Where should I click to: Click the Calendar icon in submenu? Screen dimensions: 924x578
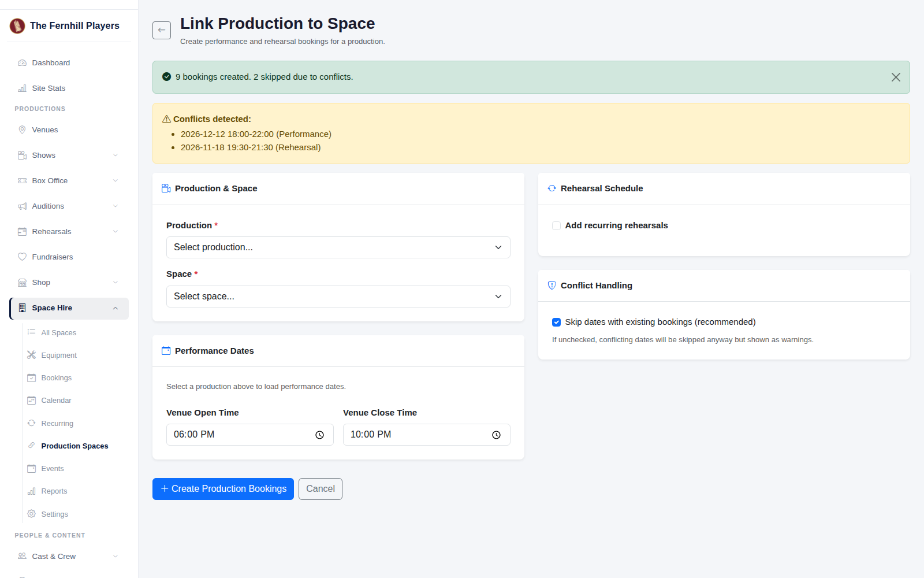point(32,400)
